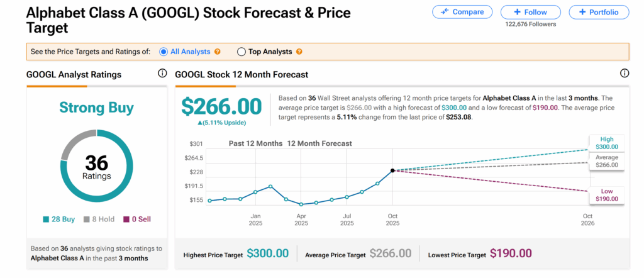Click the Average $266.00 forecast label

coord(606,161)
